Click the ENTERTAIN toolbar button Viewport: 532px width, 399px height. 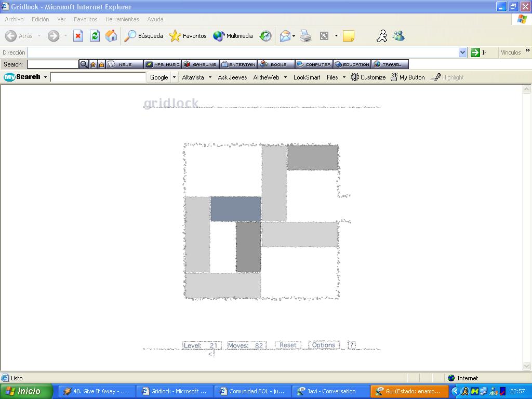pyautogui.click(x=238, y=64)
